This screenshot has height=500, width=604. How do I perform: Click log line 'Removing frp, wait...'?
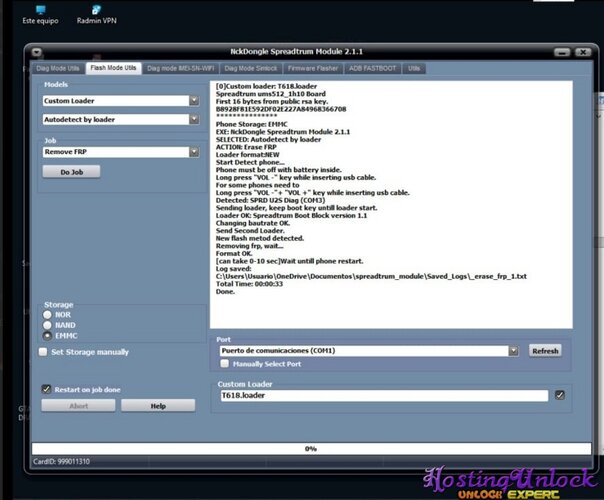[x=250, y=246]
